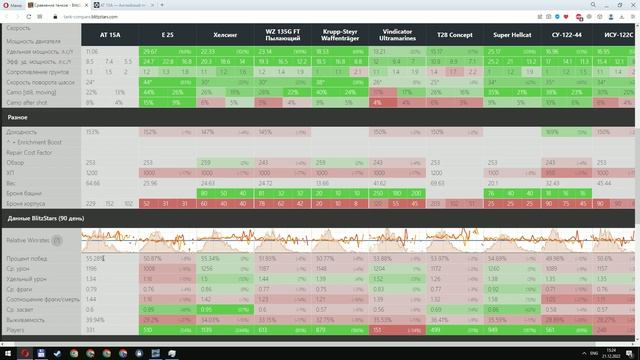The height and width of the screenshot is (360, 640).
Task: Select the WZ 135G FT column header
Action: pos(282,35)
